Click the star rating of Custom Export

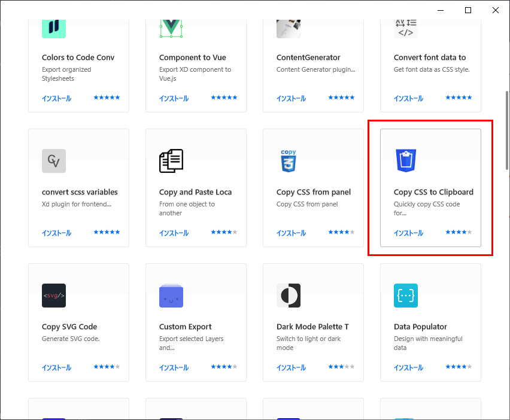(224, 366)
